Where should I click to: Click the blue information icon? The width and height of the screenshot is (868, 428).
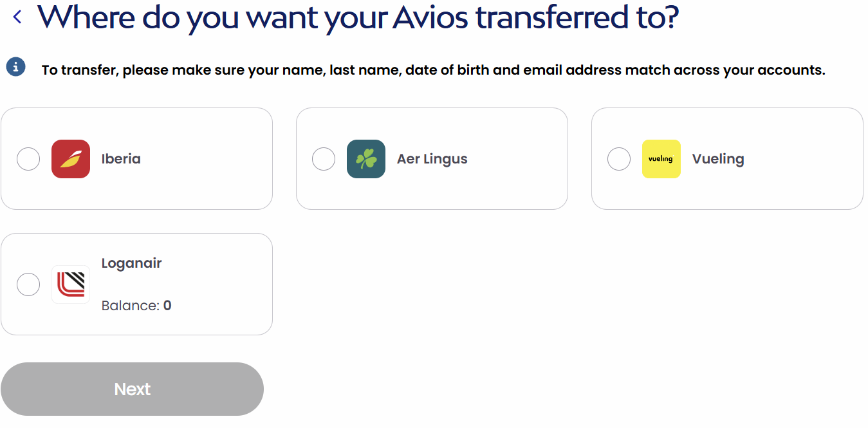click(x=16, y=66)
